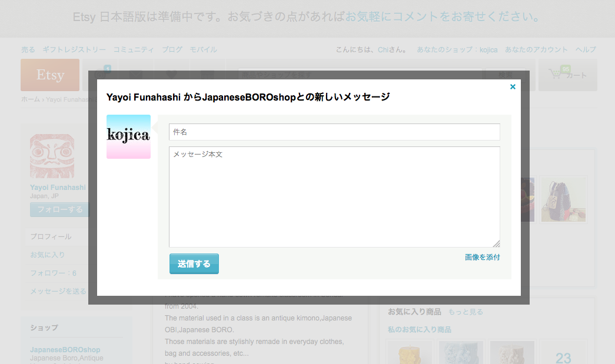
Task: Click the Yayoi Funahashi profile name
Action: click(x=58, y=187)
